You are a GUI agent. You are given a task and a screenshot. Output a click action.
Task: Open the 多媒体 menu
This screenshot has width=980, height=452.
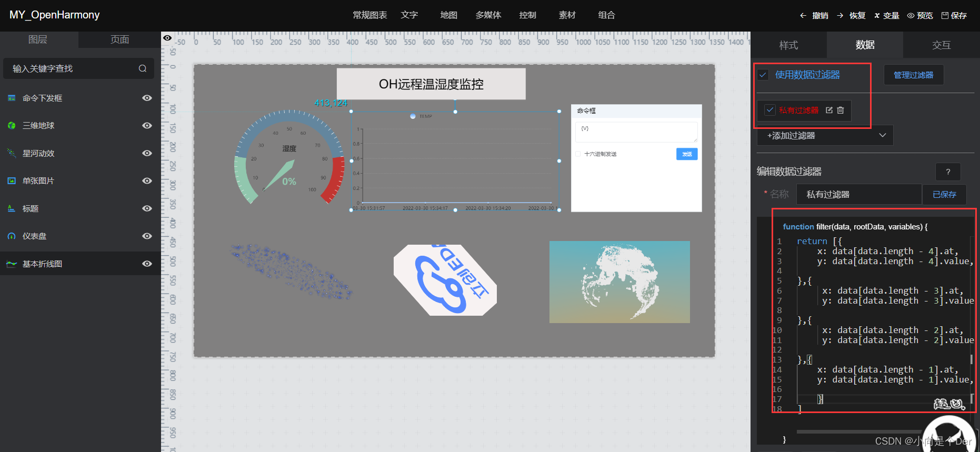click(488, 15)
